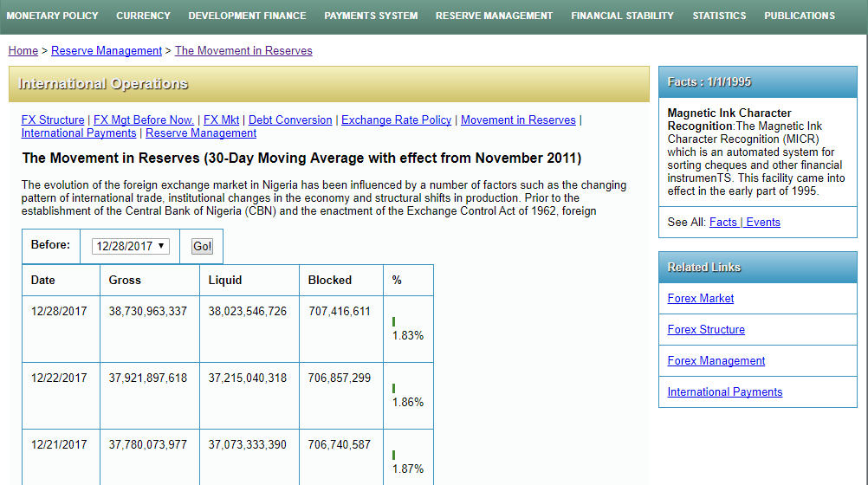
Task: Select Financial Stability in navigation bar
Action: (x=622, y=16)
